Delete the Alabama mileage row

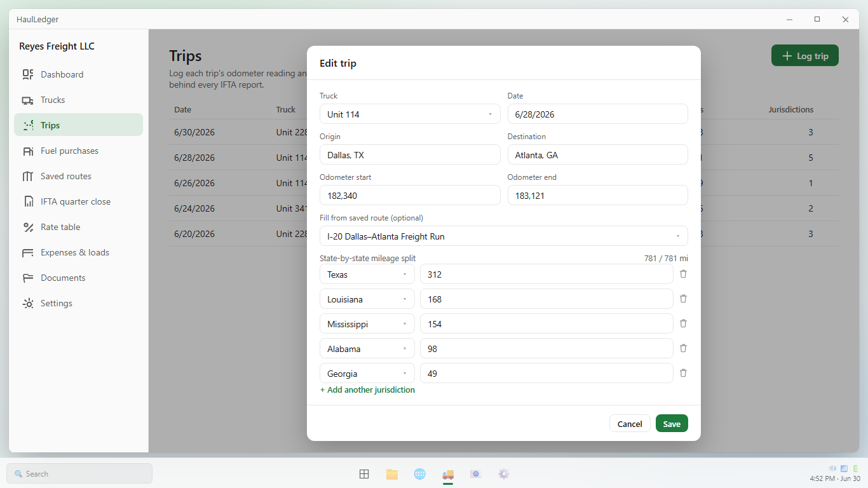pyautogui.click(x=683, y=348)
